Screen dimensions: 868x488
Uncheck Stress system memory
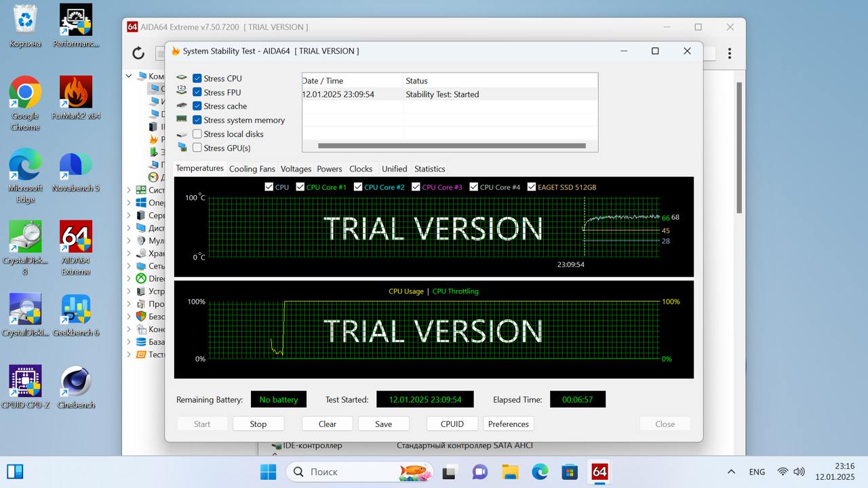[197, 120]
